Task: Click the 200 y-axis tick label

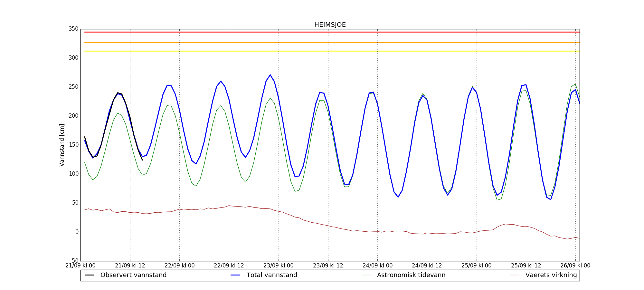Action: (73, 116)
